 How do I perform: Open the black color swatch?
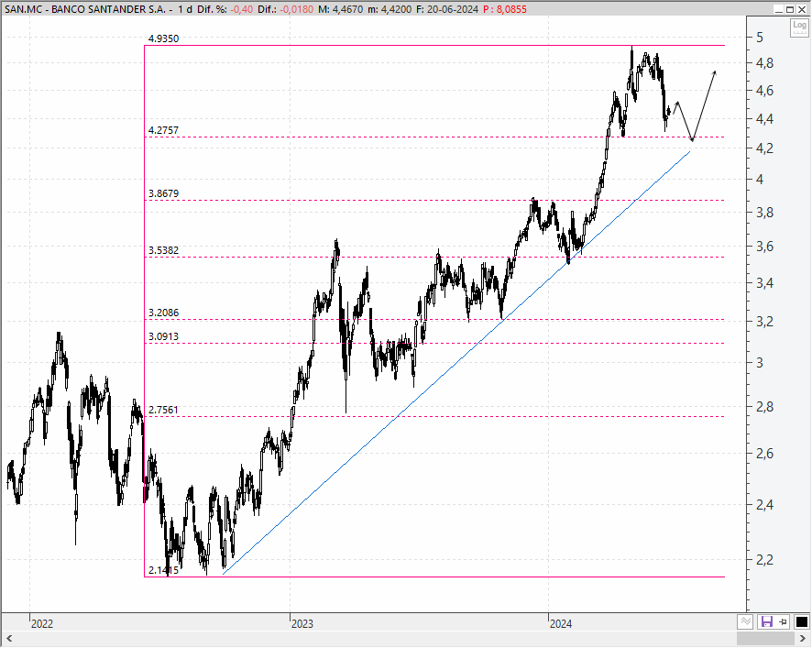click(801, 621)
